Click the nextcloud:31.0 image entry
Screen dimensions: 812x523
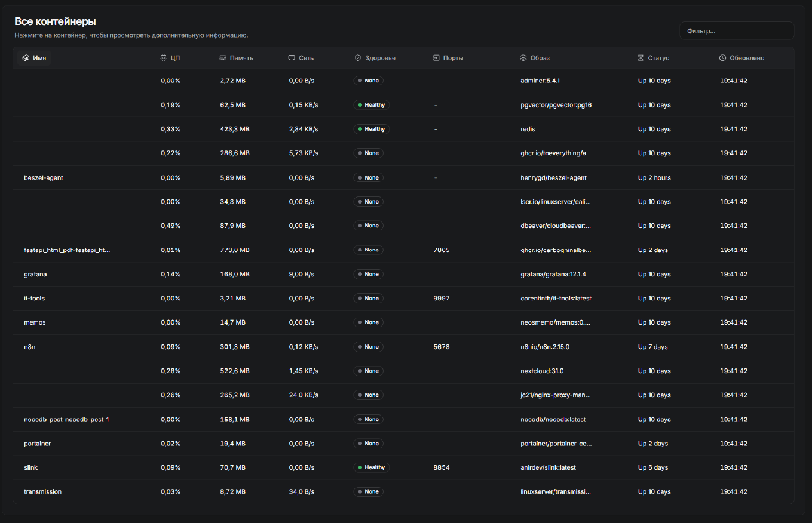(541, 371)
